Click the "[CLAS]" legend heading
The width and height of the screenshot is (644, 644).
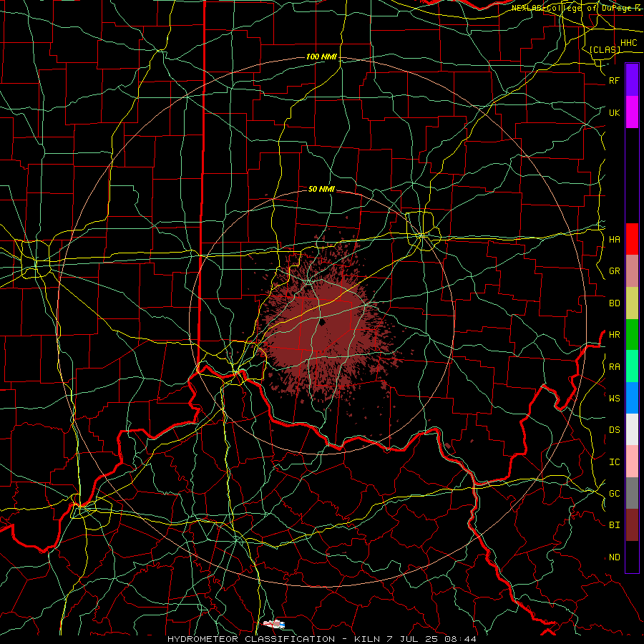tap(605, 50)
